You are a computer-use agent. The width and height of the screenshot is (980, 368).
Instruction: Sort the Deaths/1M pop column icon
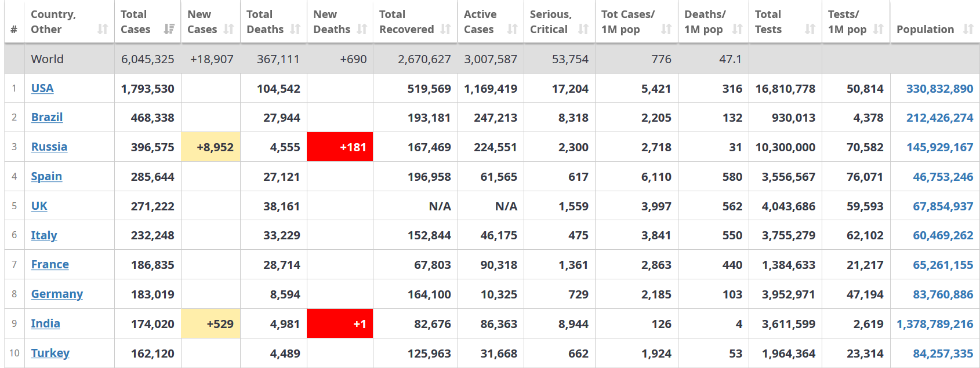[737, 29]
